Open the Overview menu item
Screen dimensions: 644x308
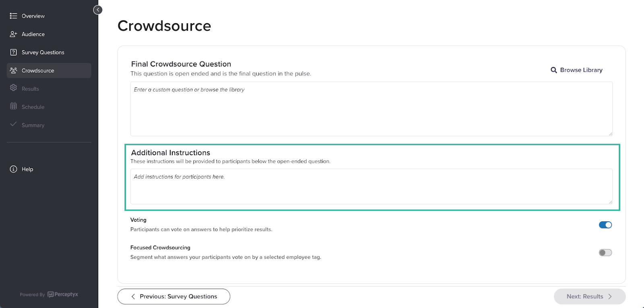49,16
